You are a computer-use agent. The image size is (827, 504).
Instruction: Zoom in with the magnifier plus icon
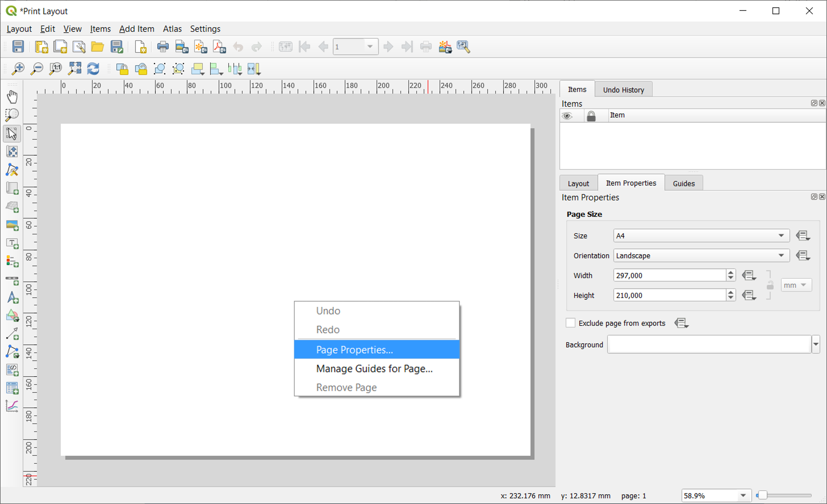[18, 69]
